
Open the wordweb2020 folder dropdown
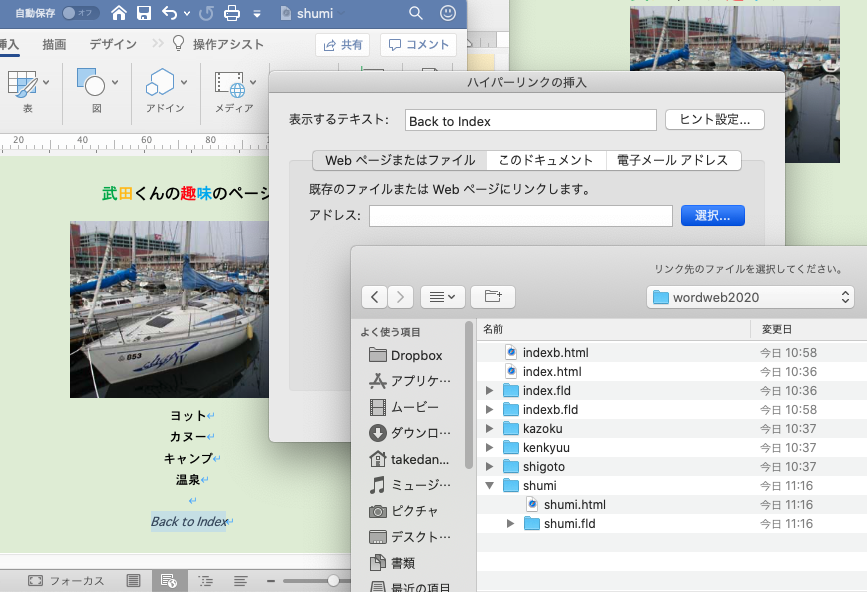pyautogui.click(x=750, y=297)
